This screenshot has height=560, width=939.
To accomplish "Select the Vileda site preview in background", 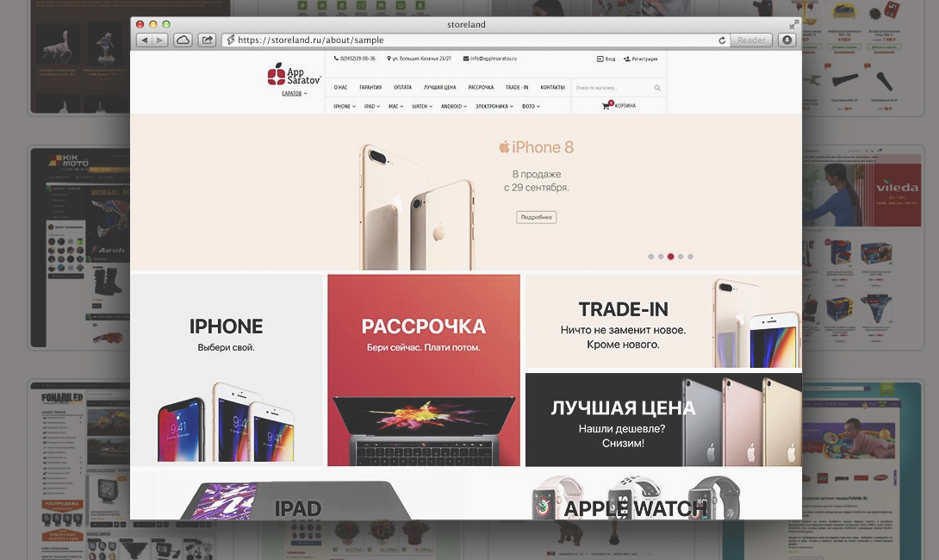I will (863, 248).
